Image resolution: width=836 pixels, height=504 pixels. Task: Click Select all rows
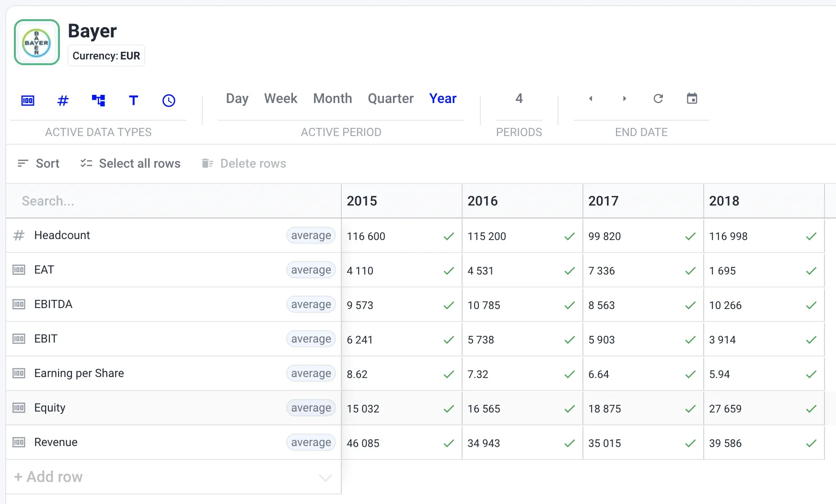click(x=130, y=163)
